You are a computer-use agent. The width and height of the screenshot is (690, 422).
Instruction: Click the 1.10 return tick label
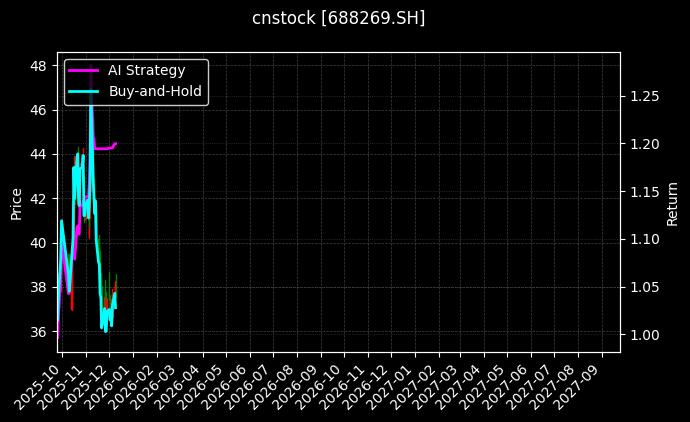(644, 240)
